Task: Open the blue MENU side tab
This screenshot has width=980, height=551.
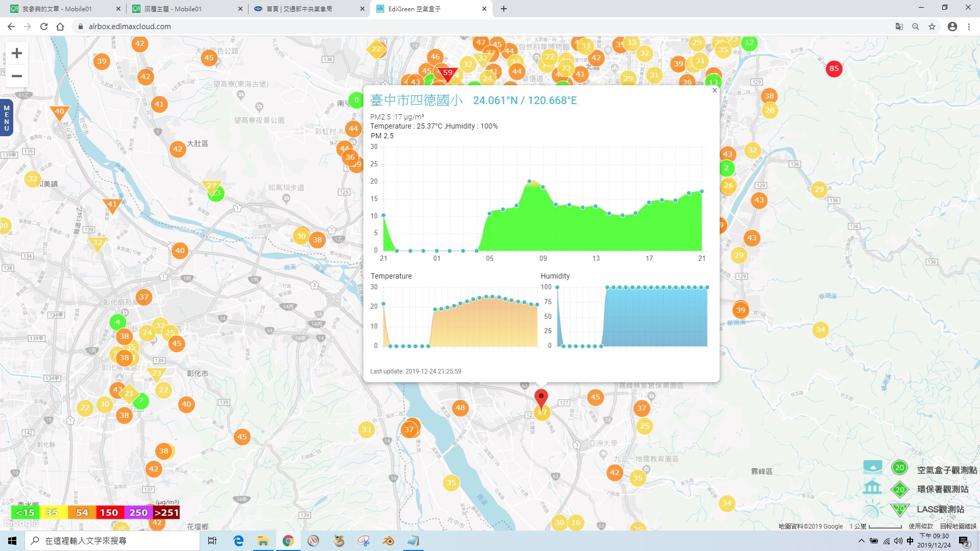Action: point(6,118)
